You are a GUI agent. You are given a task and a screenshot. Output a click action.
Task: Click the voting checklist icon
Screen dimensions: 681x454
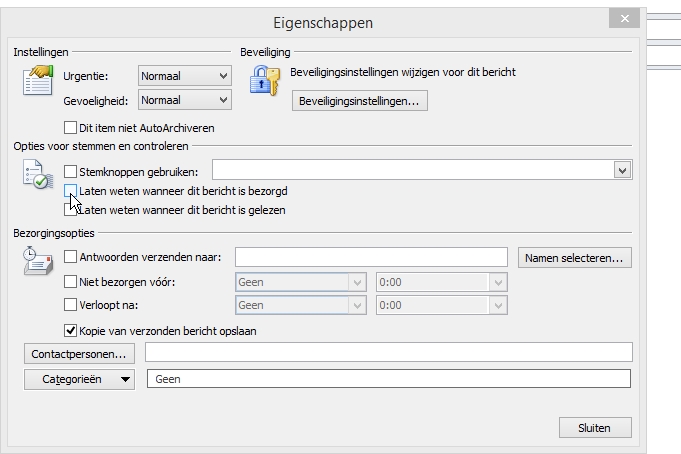38,174
